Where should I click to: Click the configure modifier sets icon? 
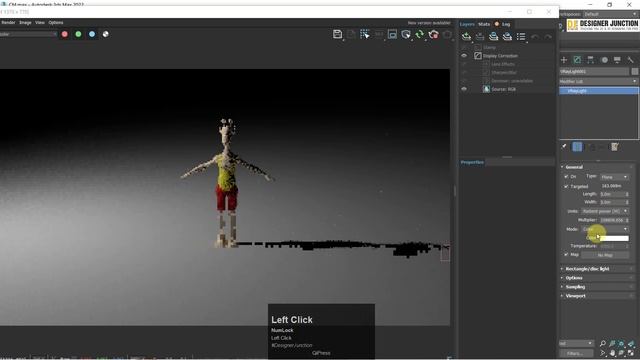click(615, 147)
